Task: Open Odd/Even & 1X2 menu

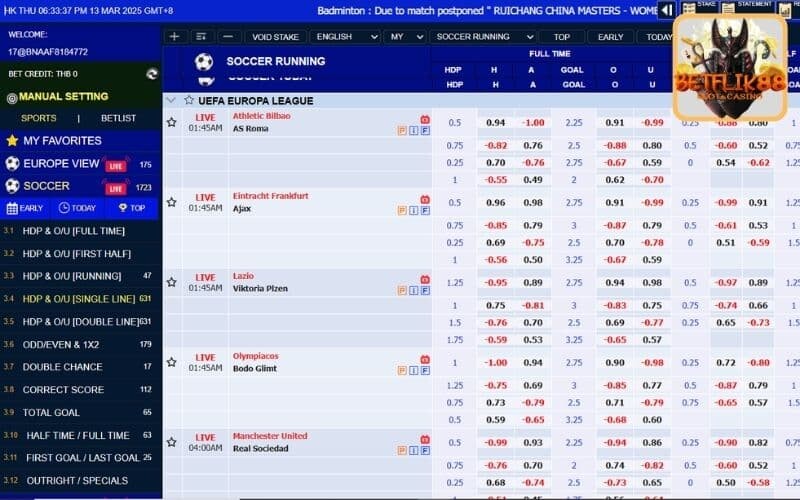Action: coord(81,344)
